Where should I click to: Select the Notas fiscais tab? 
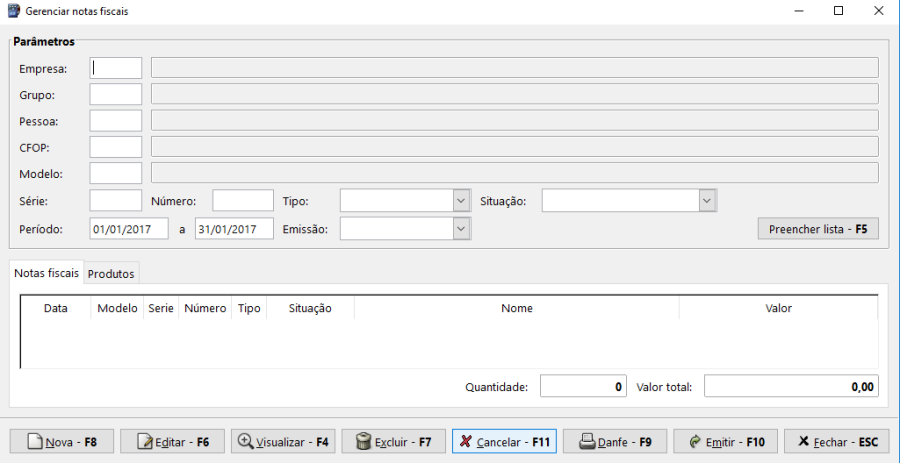coord(46,273)
